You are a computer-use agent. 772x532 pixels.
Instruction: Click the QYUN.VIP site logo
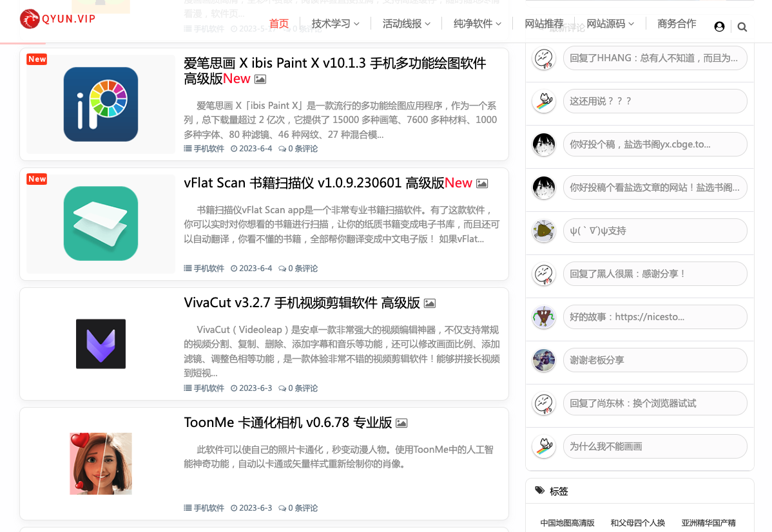[x=57, y=19]
